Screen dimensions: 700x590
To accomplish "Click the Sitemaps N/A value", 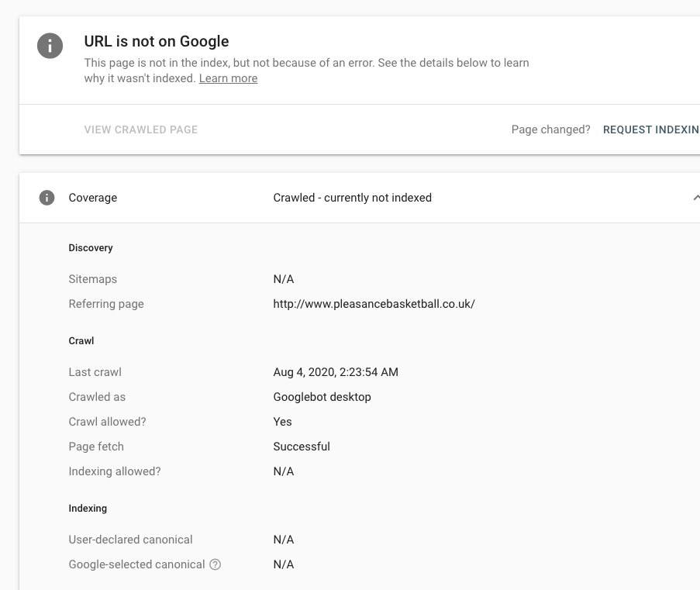I will [x=283, y=279].
